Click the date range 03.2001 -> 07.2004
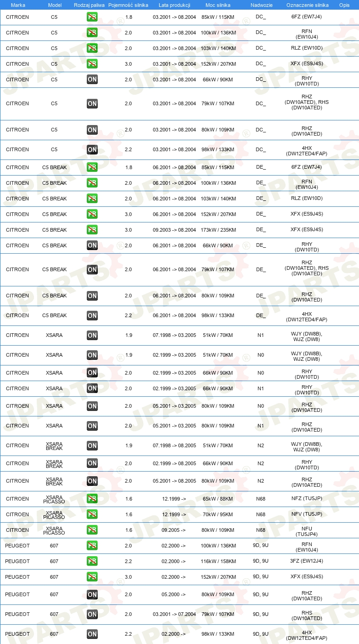Screen dimensions: 359x644 [174, 615]
